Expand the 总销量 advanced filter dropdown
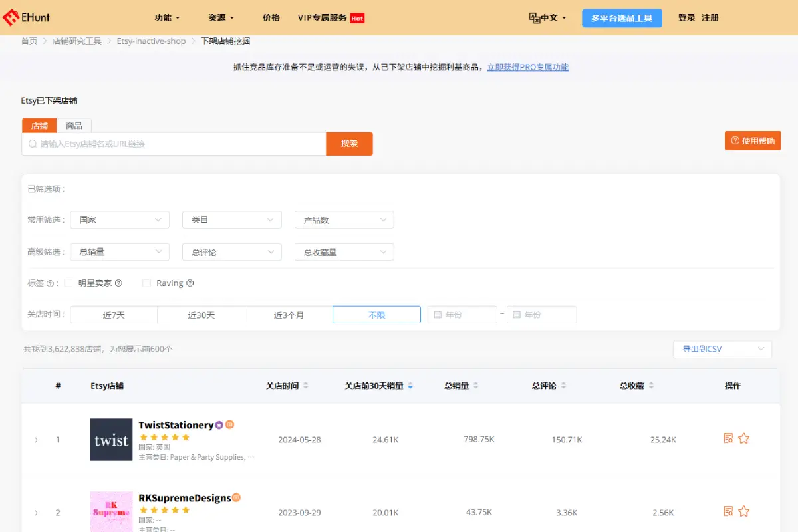The image size is (798, 532). tap(119, 251)
